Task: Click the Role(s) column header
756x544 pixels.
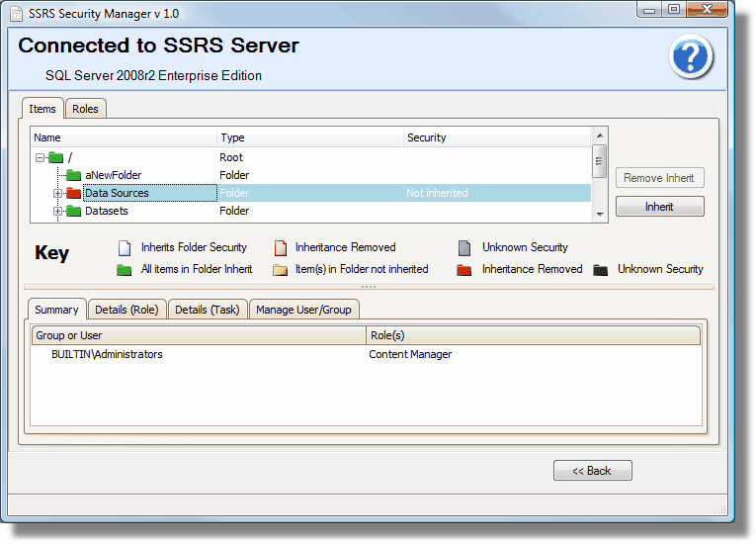Action: click(534, 335)
